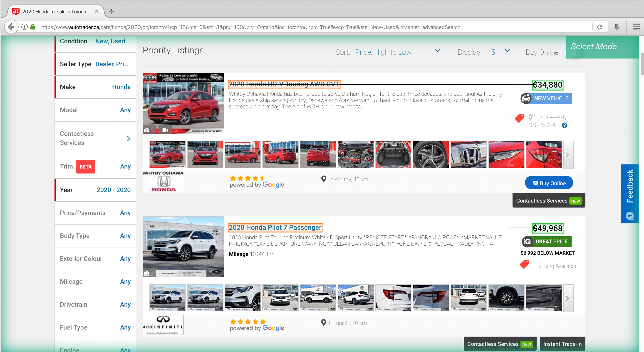Open the Drivetrain filter
This screenshot has width=644, height=352.
(95, 304)
